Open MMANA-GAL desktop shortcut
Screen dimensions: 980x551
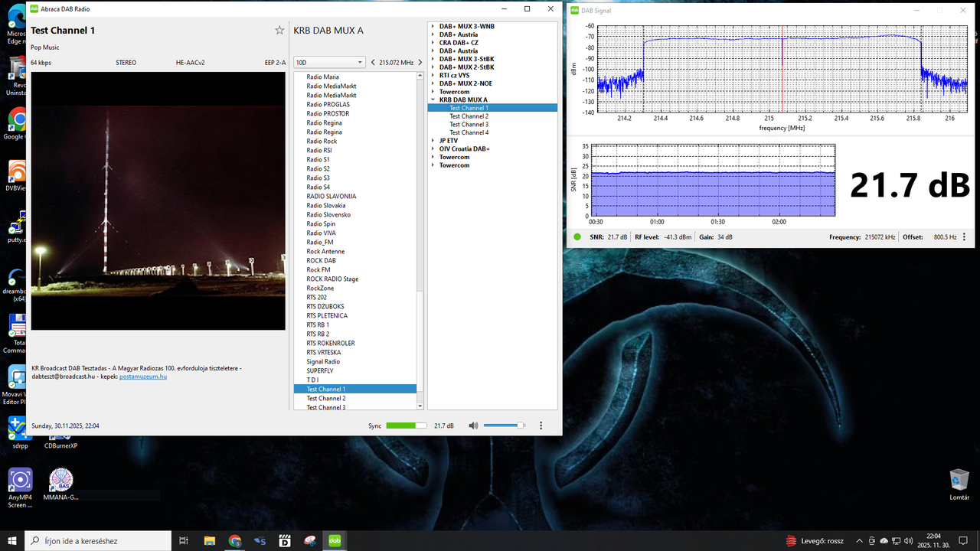[61, 481]
